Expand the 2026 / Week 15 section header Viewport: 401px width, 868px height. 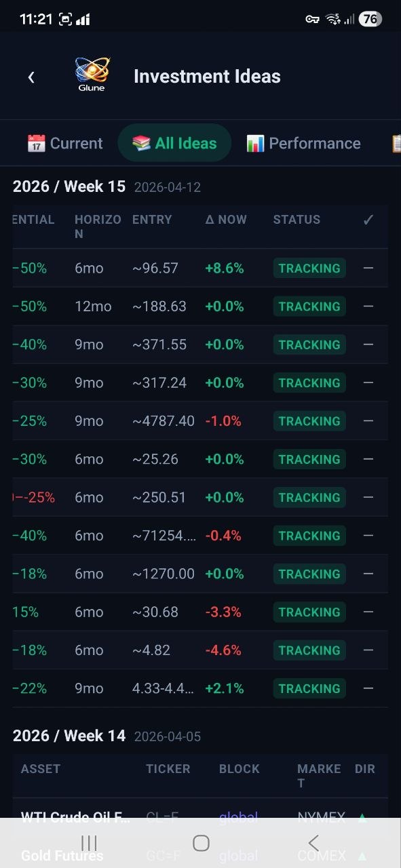(68, 185)
